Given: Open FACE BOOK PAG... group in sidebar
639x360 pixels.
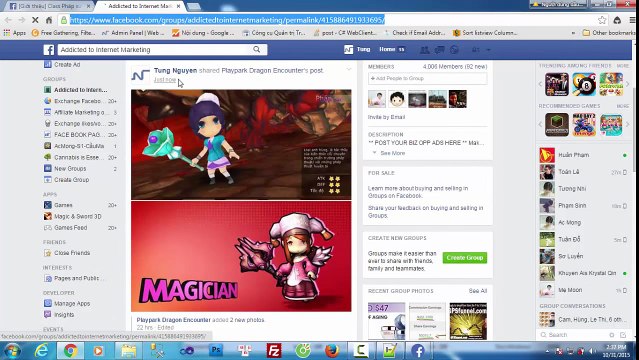Looking at the screenshot, I should click(80, 135).
